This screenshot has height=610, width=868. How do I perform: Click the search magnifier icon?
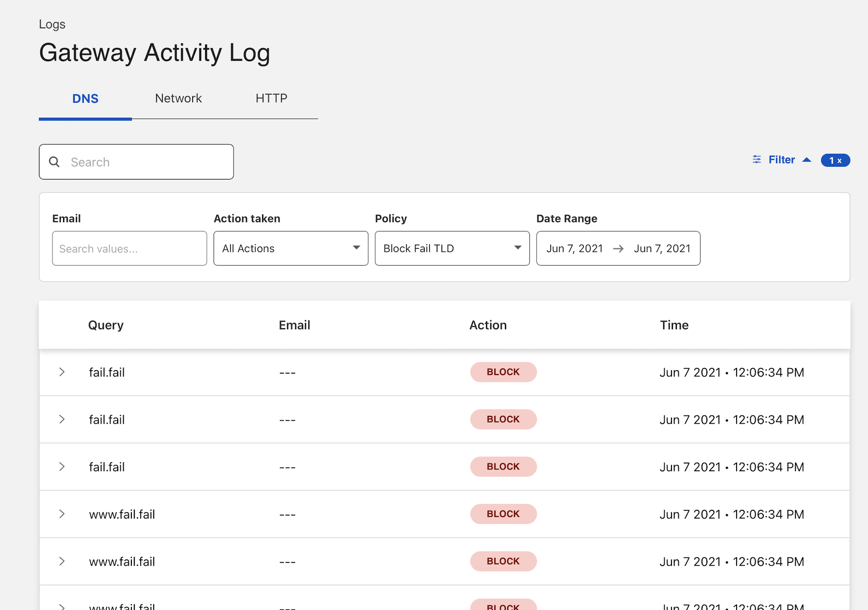[54, 161]
